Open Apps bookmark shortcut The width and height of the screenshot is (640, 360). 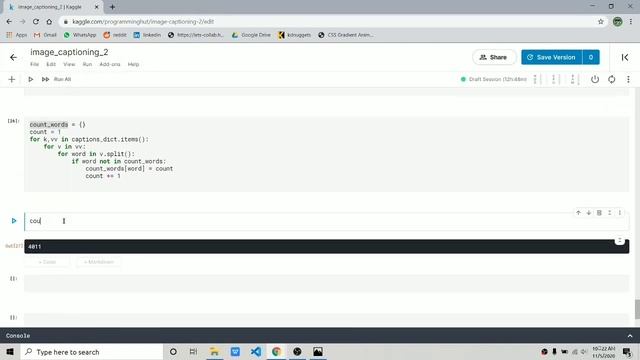tap(17, 35)
